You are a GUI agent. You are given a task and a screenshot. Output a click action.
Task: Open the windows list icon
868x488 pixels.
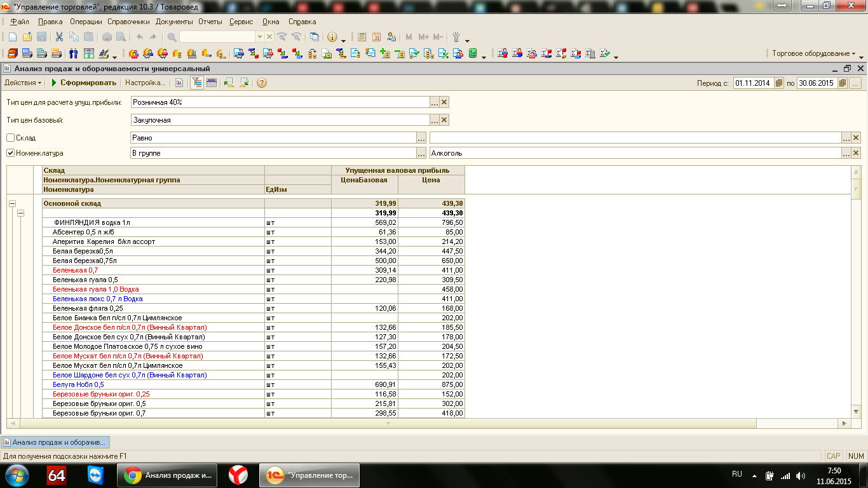314,37
